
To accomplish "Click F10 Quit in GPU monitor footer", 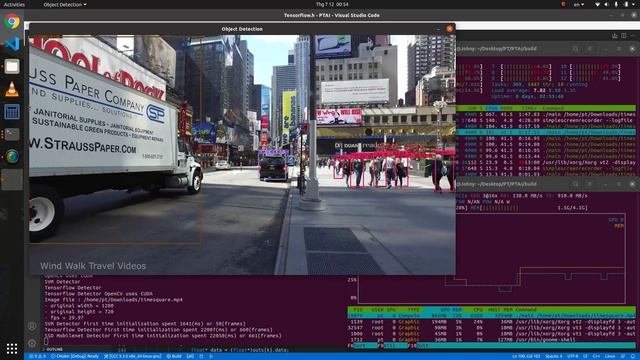I will (x=418, y=346).
